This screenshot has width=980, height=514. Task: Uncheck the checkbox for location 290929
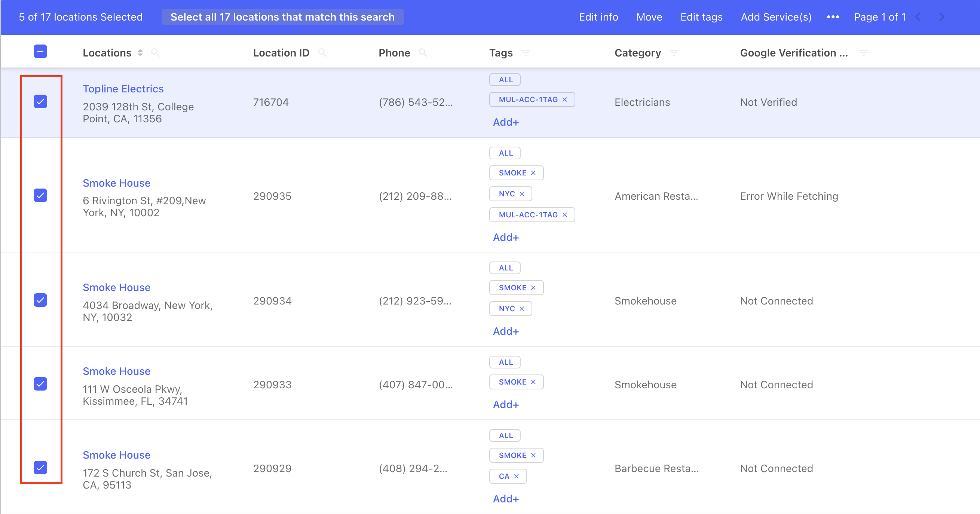(x=40, y=468)
